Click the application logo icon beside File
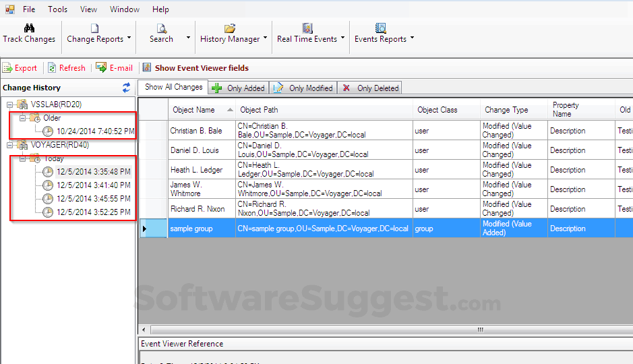 coord(9,9)
